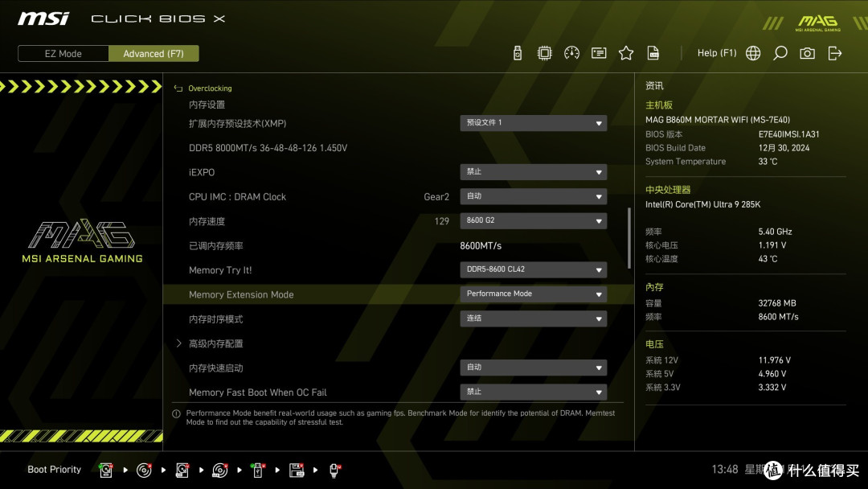868x489 pixels.
Task: Click the settings list scrollbar
Action: click(x=628, y=238)
